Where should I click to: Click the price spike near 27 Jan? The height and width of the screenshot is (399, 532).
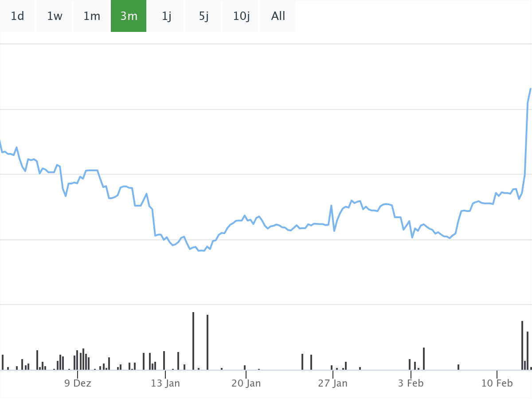pyautogui.click(x=331, y=206)
